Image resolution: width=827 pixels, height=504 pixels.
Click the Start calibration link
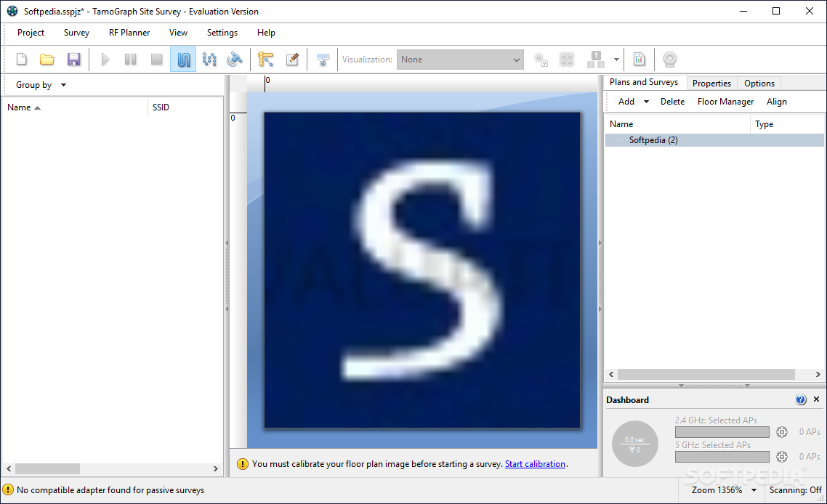pos(535,464)
